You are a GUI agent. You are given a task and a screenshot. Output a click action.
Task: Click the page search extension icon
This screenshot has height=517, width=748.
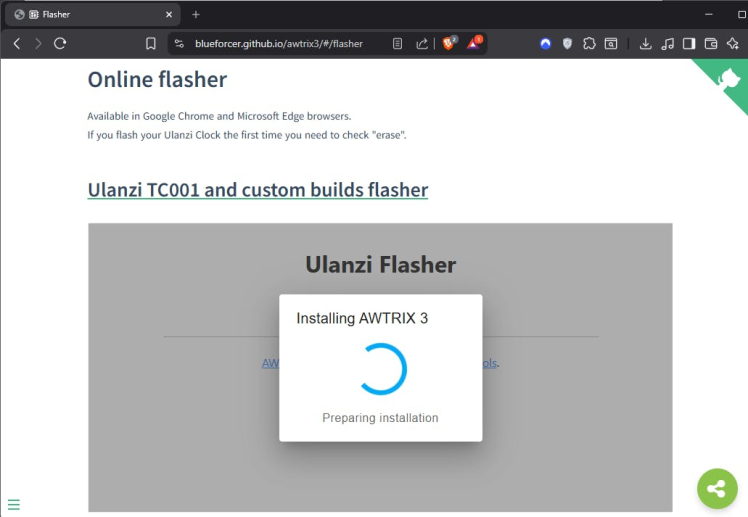click(x=611, y=44)
